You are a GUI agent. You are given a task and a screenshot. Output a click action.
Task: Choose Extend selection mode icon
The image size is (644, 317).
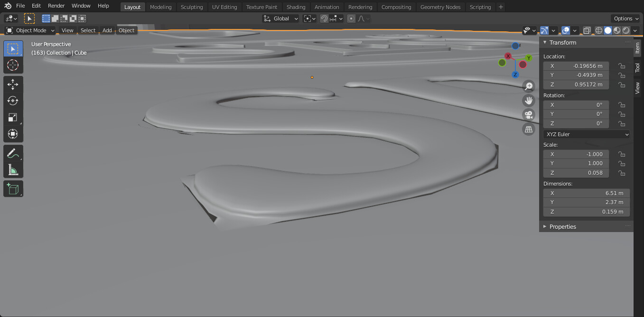coord(55,19)
